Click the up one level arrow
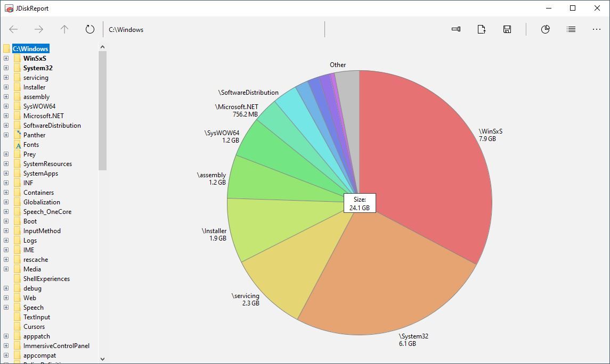610x364 pixels. (64, 29)
